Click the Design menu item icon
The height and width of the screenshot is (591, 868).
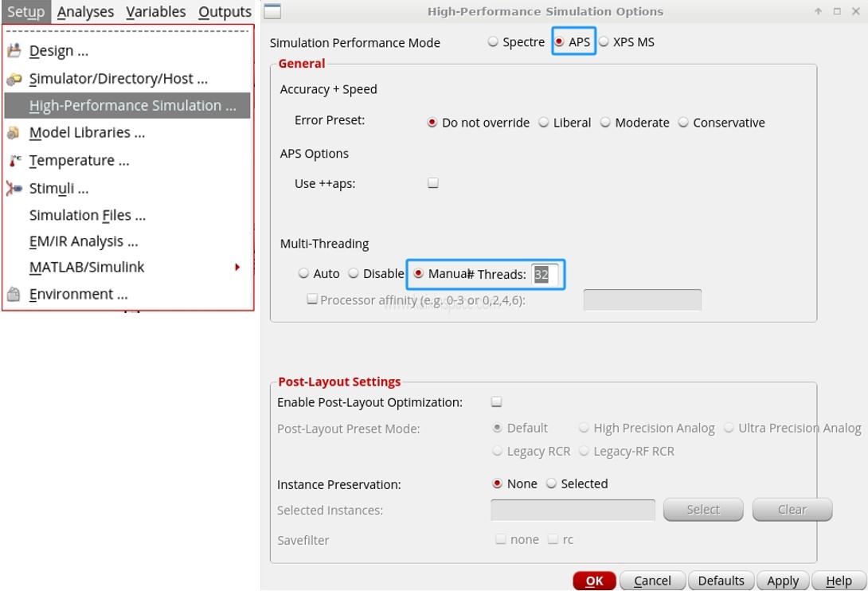tap(14, 51)
